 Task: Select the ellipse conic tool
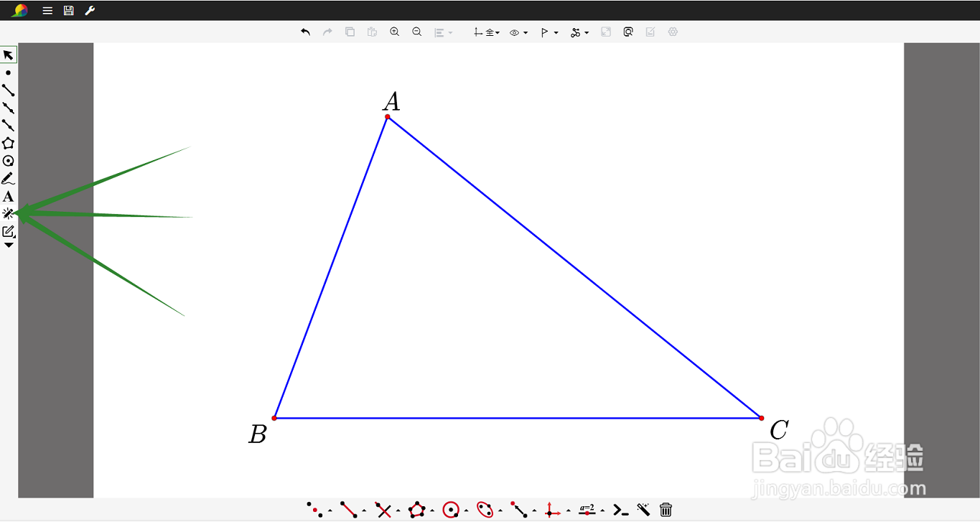(x=485, y=510)
